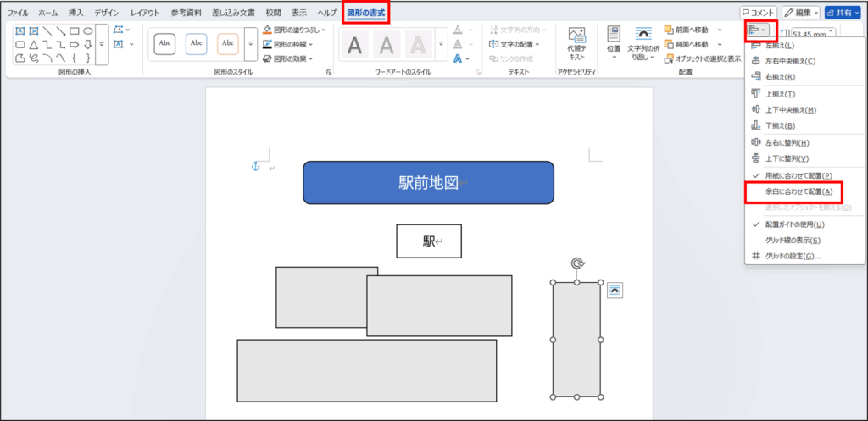Screen dimensions: 868x421
Task: Switch to the 挿入 (Insert) tab
Action: coord(76,14)
